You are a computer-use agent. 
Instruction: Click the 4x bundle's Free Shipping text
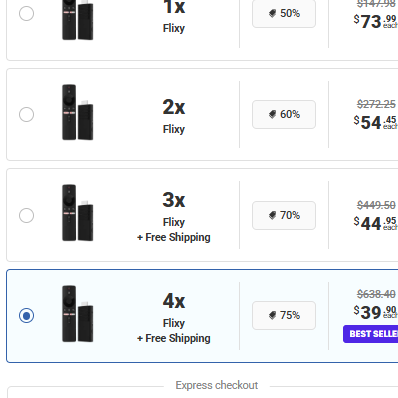[174, 338]
